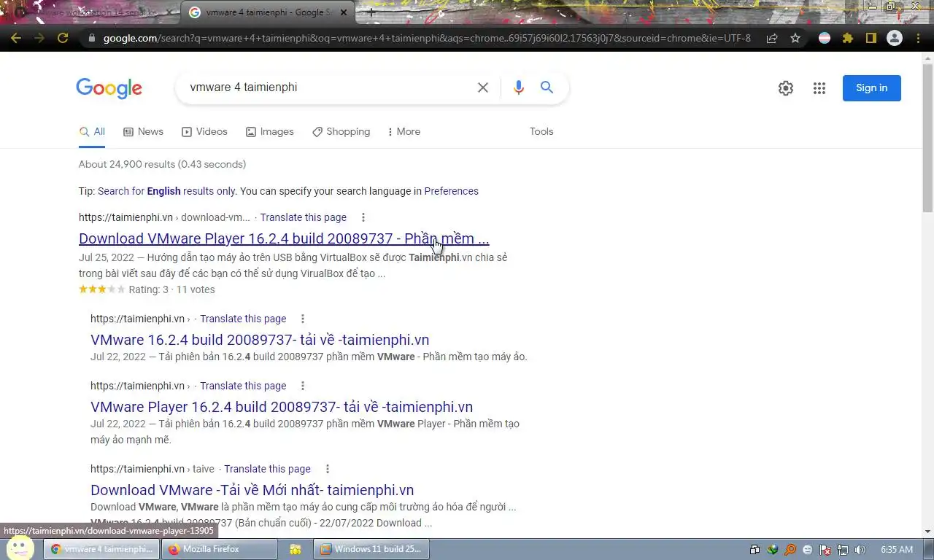Open the folder icon in the taskbar
This screenshot has height=560, width=934.
coord(296,549)
